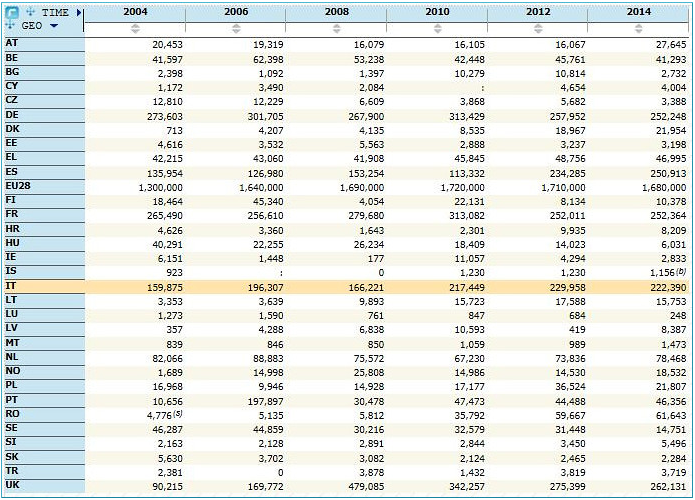Click the move handle icon next to TIME

[30, 12]
